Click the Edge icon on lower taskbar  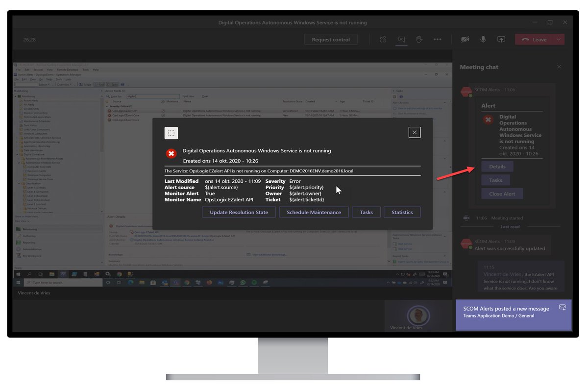[x=130, y=283]
